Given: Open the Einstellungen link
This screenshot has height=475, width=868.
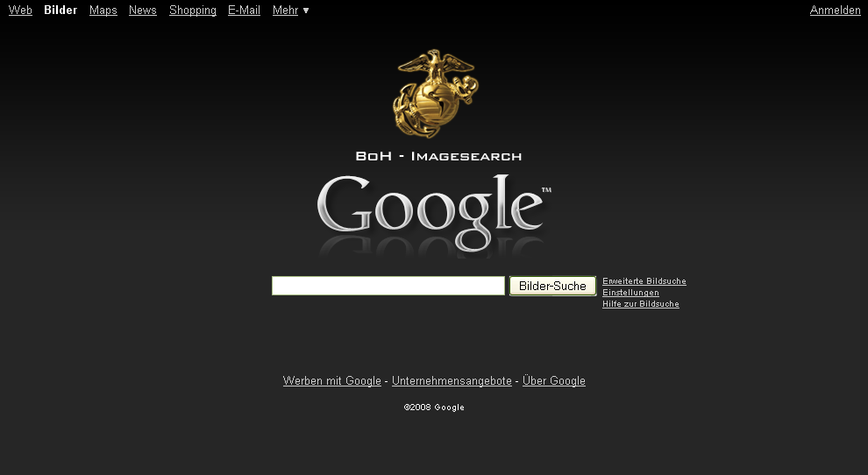Looking at the screenshot, I should [x=630, y=293].
